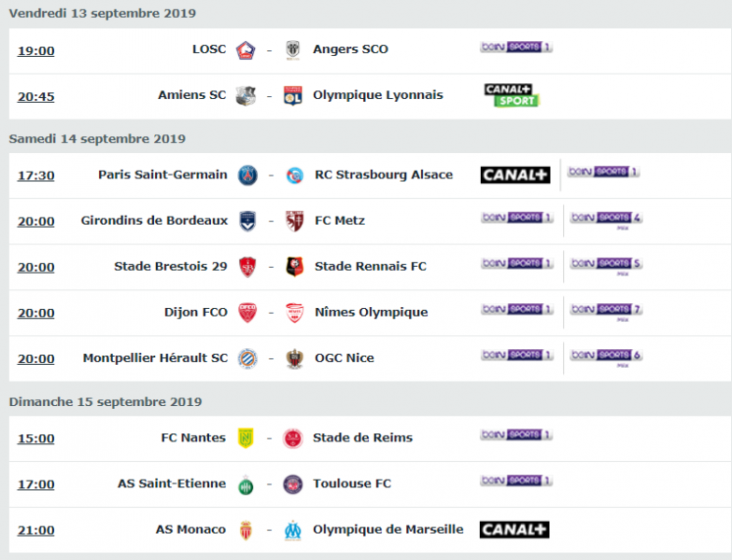Click beIN Sports 7 logo for Dijon match

pos(606,311)
